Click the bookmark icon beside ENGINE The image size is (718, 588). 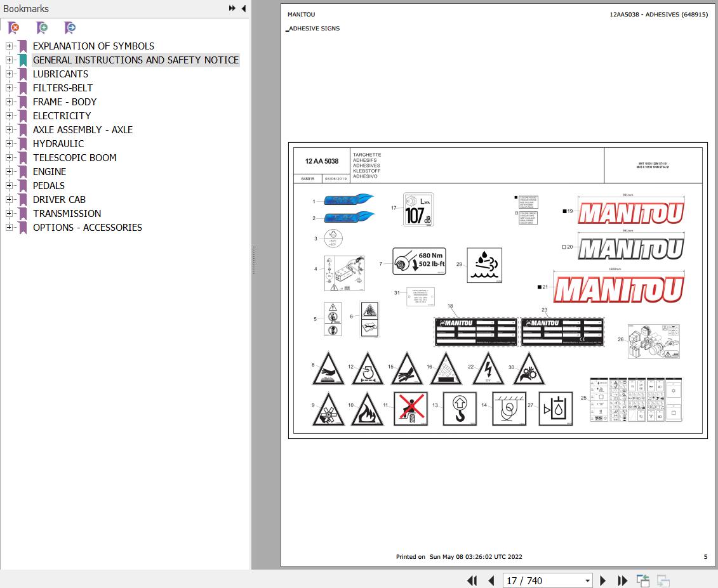(x=23, y=172)
